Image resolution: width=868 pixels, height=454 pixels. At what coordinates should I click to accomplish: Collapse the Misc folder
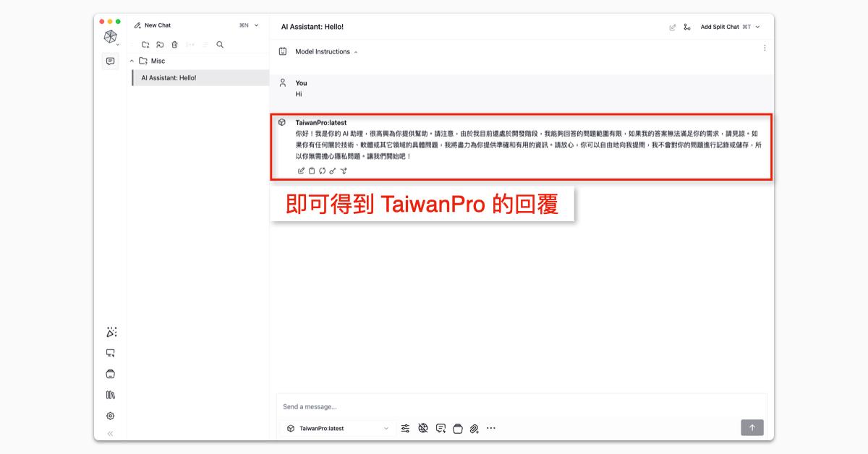[132, 61]
